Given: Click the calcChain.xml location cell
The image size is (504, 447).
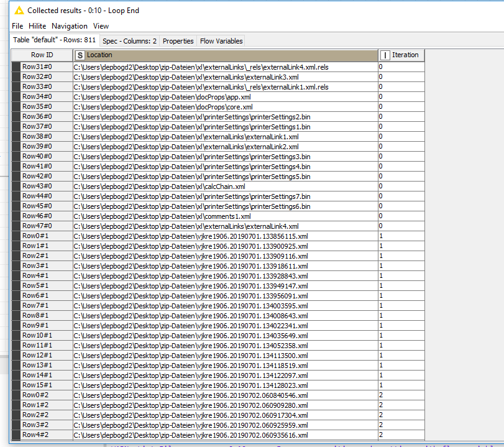Looking at the screenshot, I should [226, 186].
